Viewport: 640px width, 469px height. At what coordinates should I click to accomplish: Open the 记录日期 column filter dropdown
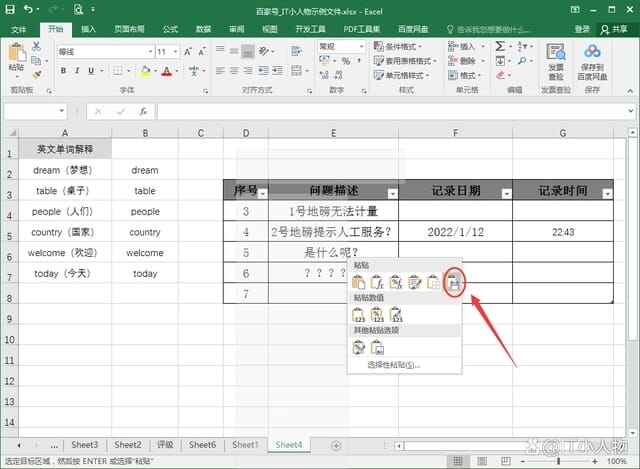pos(506,193)
